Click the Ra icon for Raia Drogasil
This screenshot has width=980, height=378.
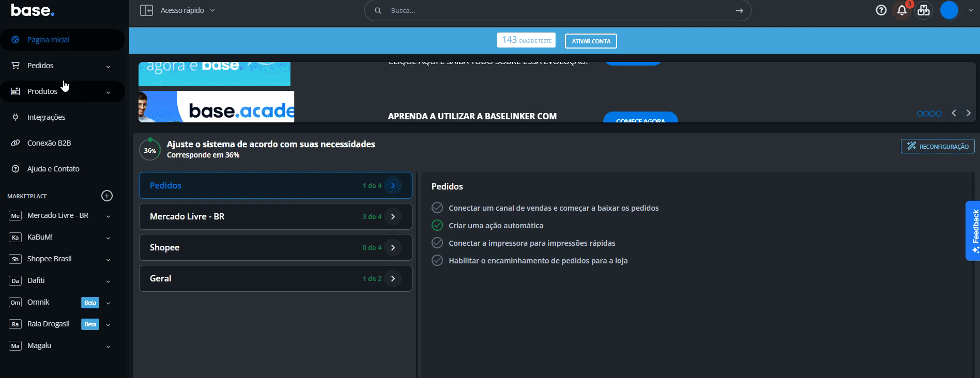pyautogui.click(x=16, y=324)
